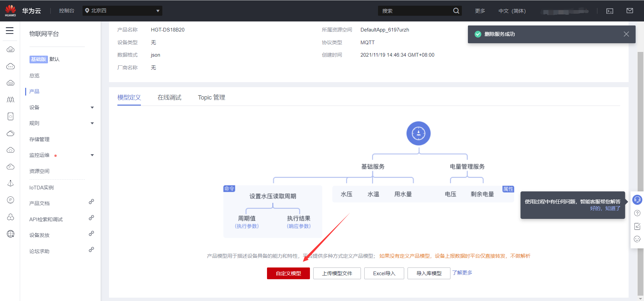Select the 电量管理服务 service node
The width and height of the screenshot is (644, 301).
pyautogui.click(x=467, y=167)
